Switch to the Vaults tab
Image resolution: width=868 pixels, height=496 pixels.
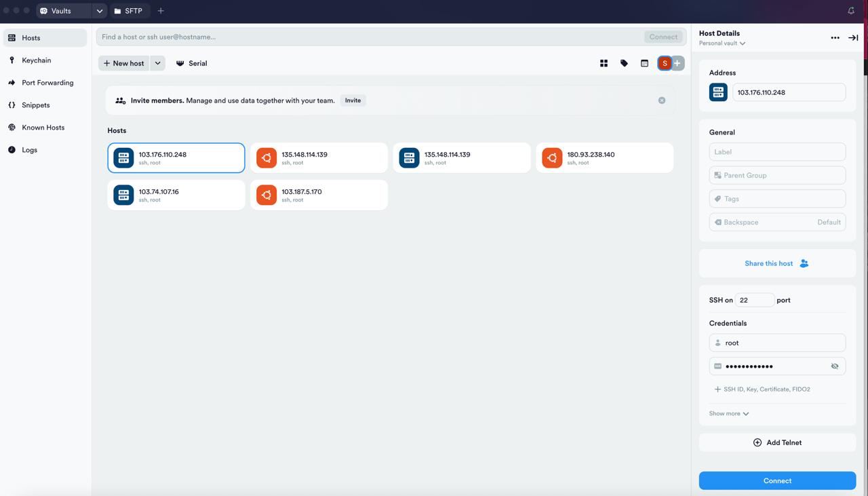(x=64, y=11)
